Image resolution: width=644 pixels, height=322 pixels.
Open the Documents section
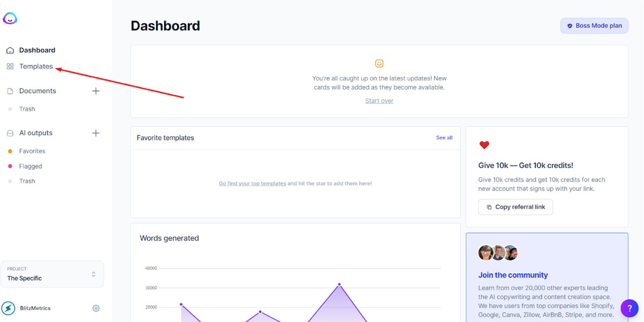(x=37, y=91)
